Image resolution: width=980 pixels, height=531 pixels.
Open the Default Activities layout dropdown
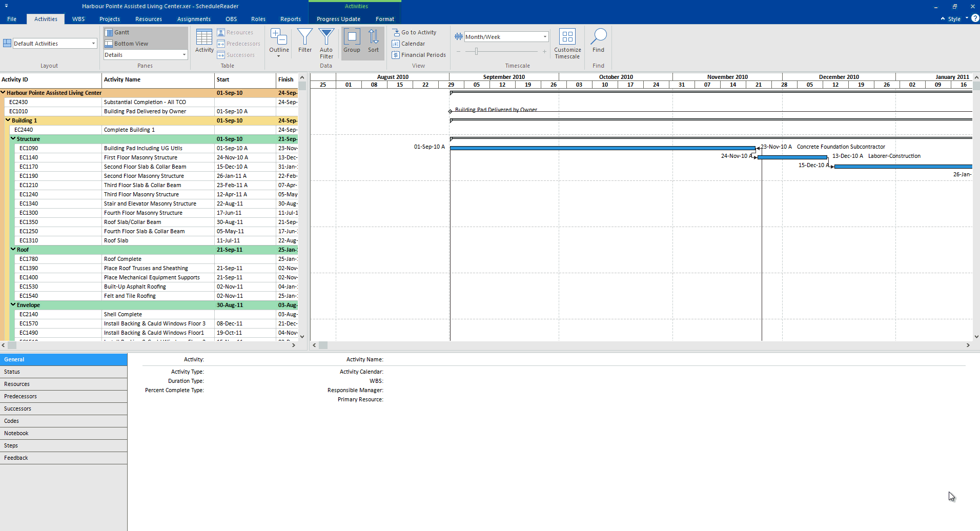pyautogui.click(x=93, y=44)
